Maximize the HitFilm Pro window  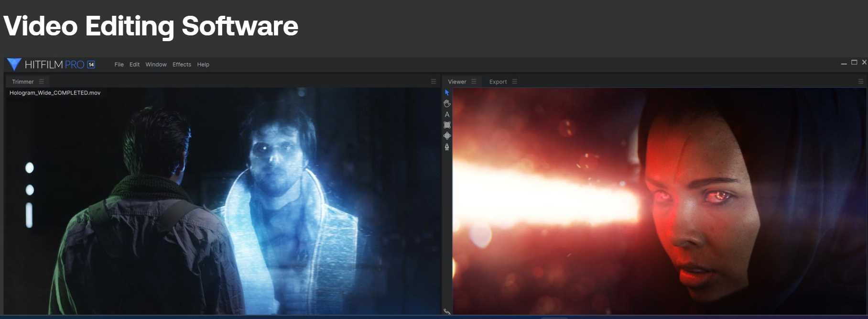click(854, 63)
